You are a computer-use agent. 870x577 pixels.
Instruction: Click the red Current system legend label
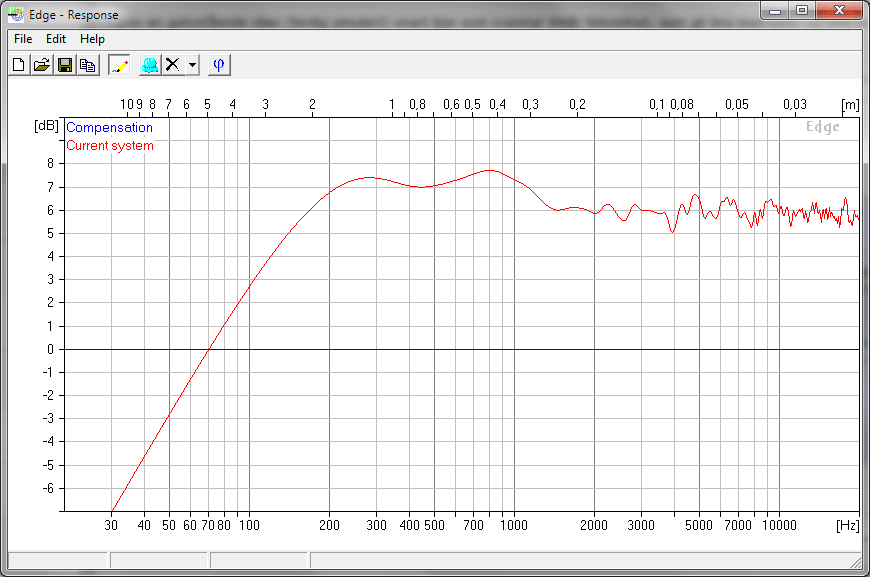110,146
